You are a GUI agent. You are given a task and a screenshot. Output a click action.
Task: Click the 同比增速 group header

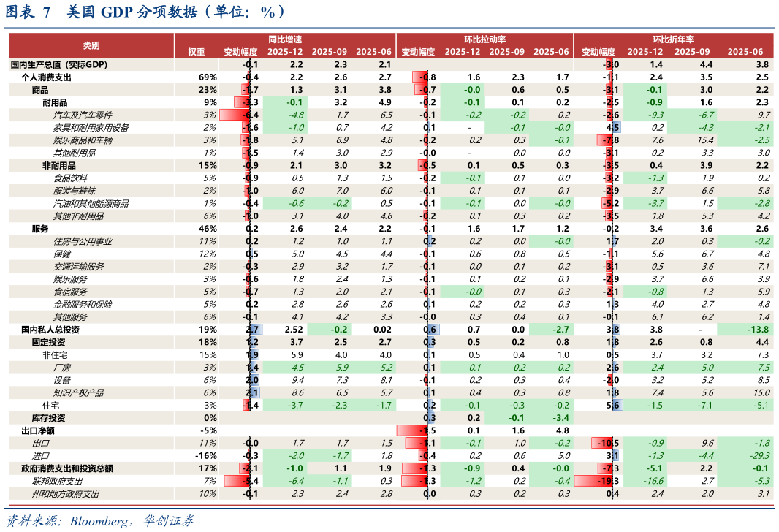285,39
